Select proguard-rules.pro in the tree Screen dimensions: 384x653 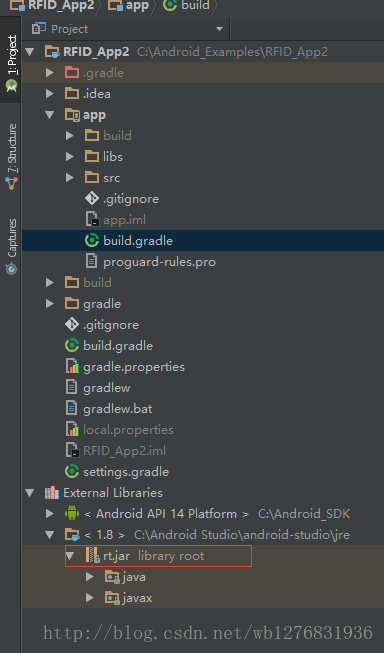click(160, 262)
